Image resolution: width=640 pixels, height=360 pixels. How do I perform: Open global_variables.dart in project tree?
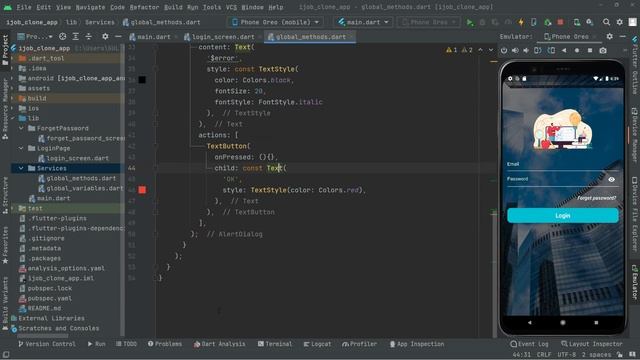coord(84,188)
